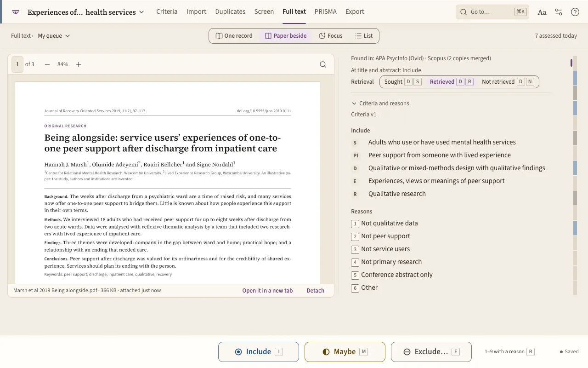Set retrieval status to Not retrieved
This screenshot has width=588, height=368.
click(507, 81)
